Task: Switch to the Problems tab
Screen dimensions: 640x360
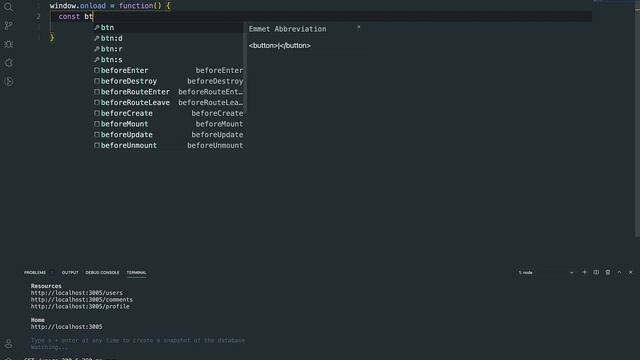Action: point(35,272)
